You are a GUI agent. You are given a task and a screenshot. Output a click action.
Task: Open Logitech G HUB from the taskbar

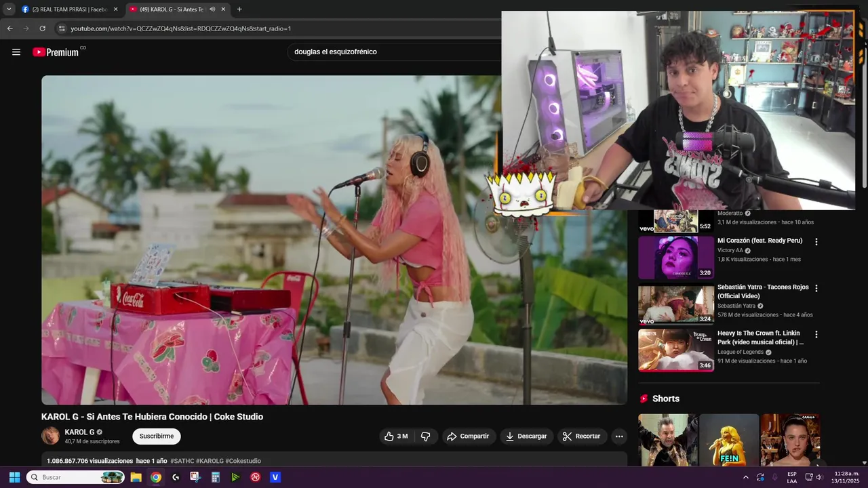[x=176, y=477]
